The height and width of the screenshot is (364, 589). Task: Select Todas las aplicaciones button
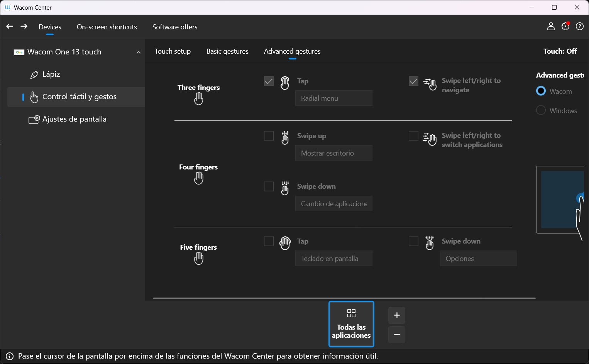tap(351, 324)
